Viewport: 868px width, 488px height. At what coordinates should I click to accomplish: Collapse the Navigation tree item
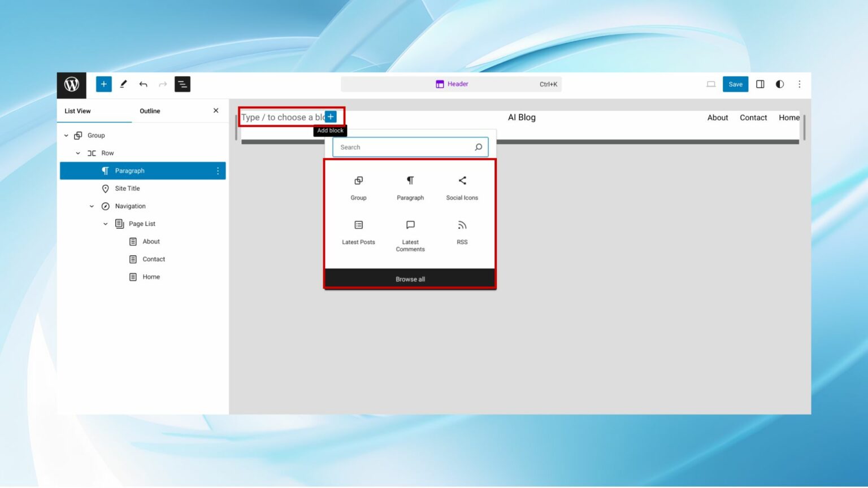click(92, 206)
